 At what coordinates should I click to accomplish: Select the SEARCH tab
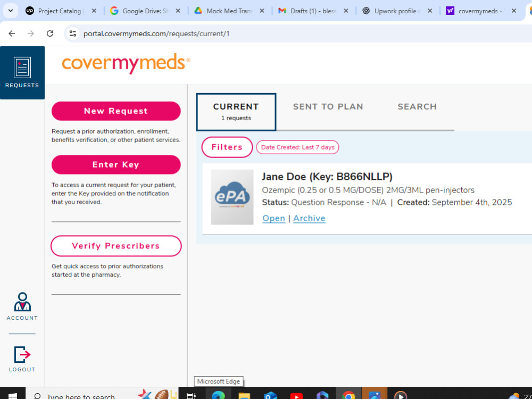(x=417, y=106)
